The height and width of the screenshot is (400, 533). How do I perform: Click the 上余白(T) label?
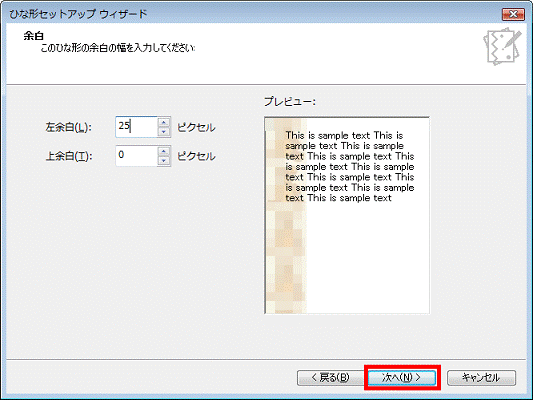69,156
